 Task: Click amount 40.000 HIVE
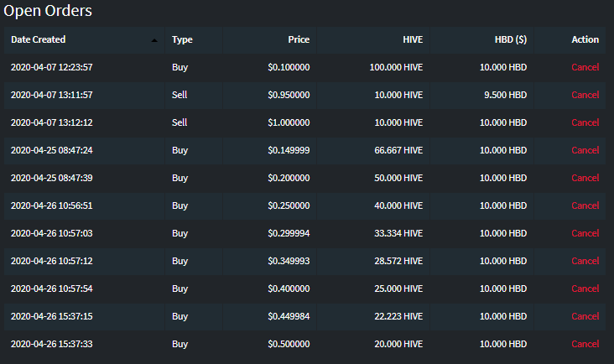398,205
